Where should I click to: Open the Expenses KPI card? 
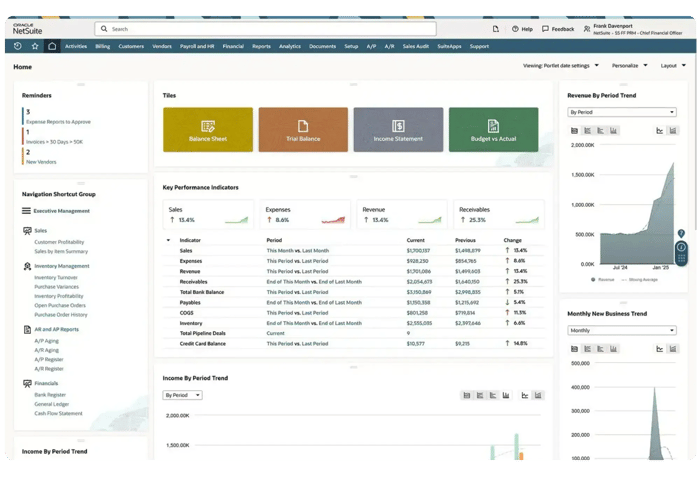tap(305, 215)
